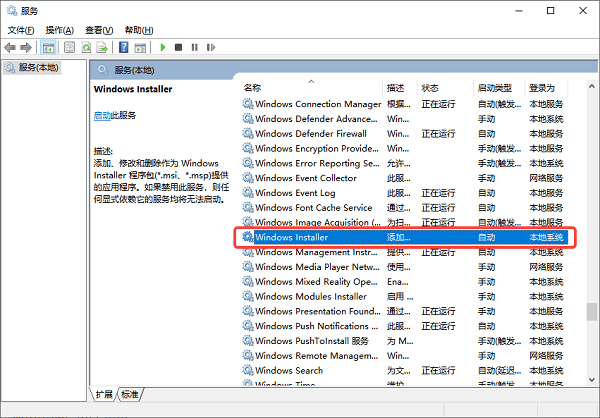
Task: Open the 操作(A) menu
Action: (61, 30)
